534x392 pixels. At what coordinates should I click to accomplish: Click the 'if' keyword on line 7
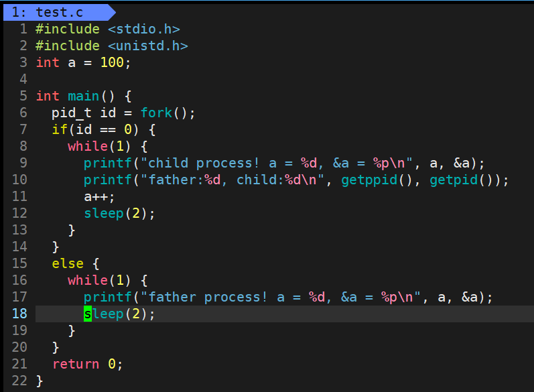[59, 129]
